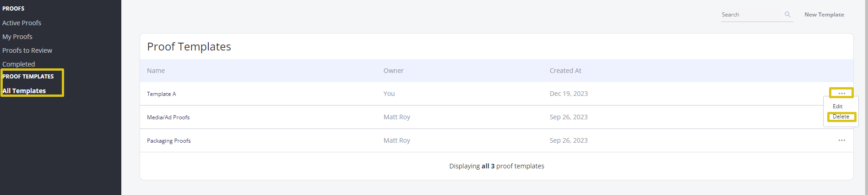Focus the Search input field
This screenshot has height=195, width=868.
click(x=752, y=15)
